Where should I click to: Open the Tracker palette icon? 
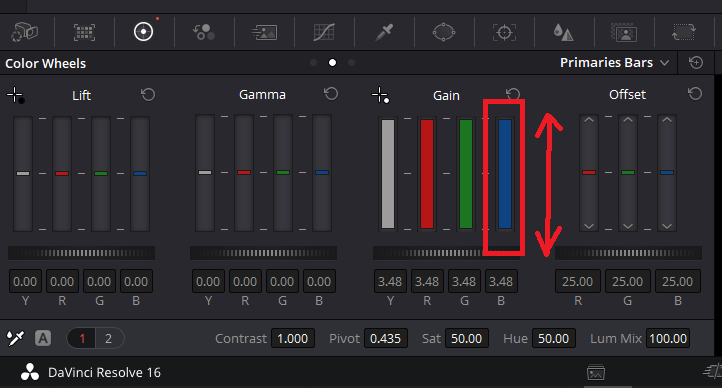point(504,32)
